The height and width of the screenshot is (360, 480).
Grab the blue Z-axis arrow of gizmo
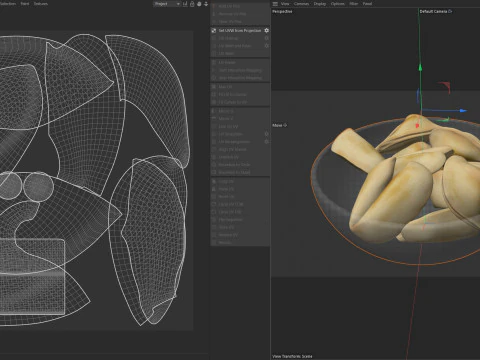pyautogui.click(x=463, y=110)
